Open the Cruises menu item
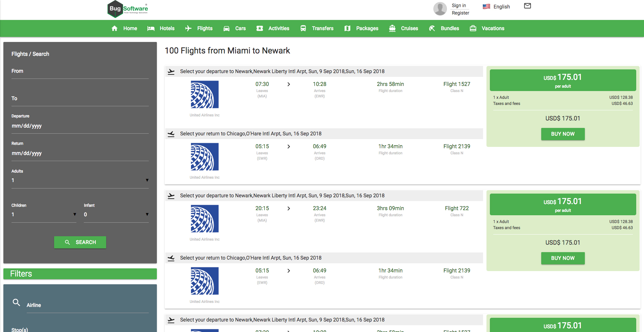 (409, 28)
